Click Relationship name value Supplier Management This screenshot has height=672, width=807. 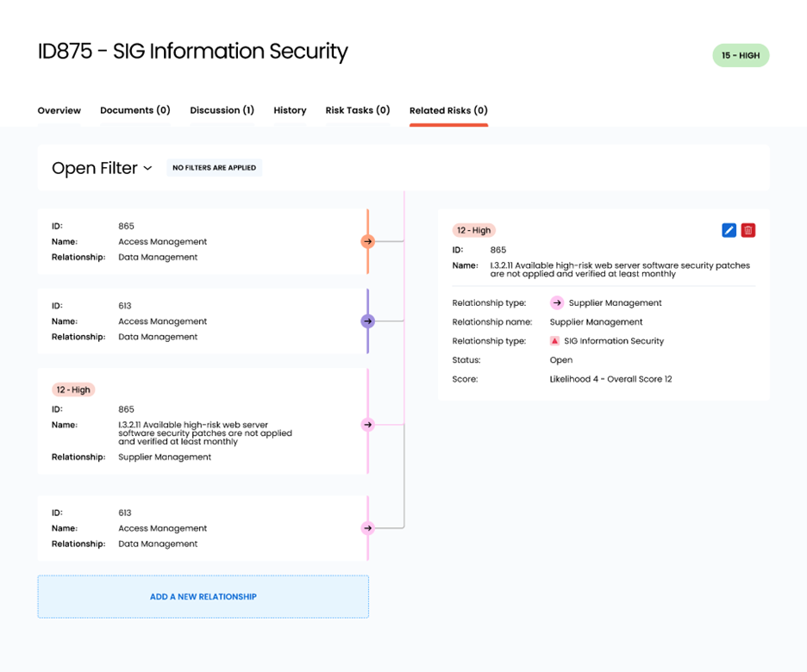596,322
